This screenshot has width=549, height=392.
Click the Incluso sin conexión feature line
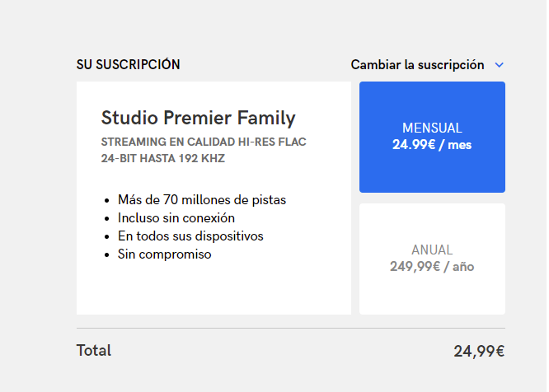point(176,218)
